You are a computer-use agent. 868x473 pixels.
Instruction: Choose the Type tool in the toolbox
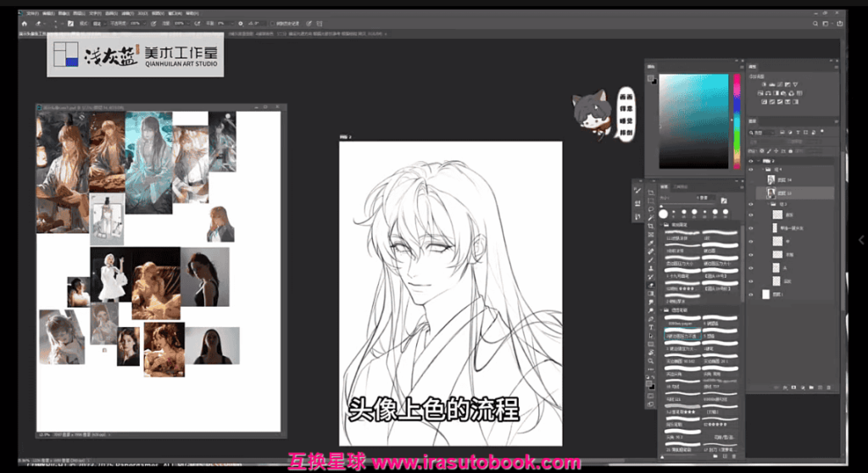point(650,327)
